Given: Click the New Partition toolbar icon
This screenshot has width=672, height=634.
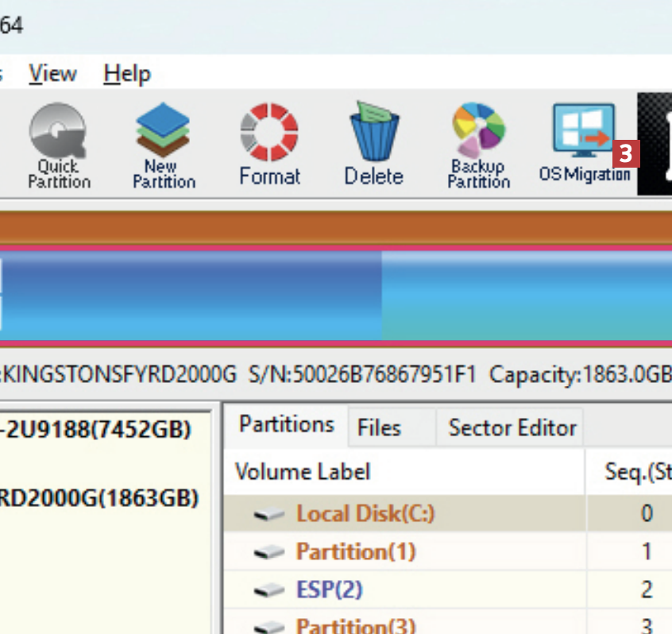Looking at the screenshot, I should point(163,146).
